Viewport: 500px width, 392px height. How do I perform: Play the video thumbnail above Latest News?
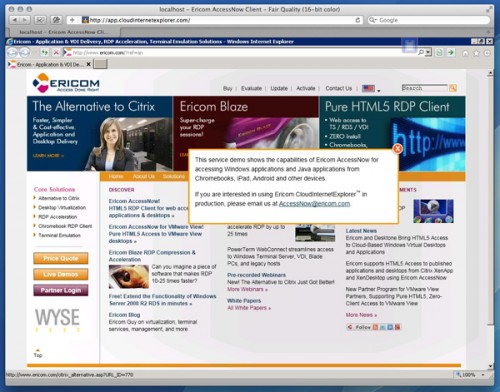pos(433,211)
